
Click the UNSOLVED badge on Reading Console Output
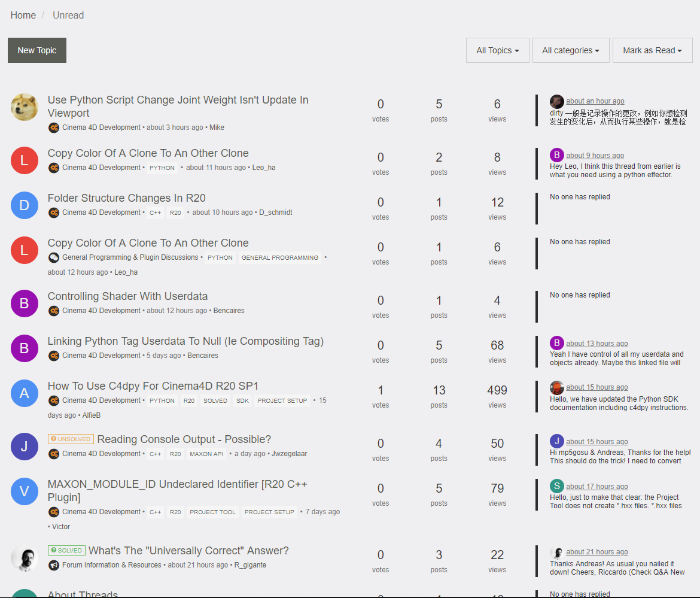click(71, 439)
